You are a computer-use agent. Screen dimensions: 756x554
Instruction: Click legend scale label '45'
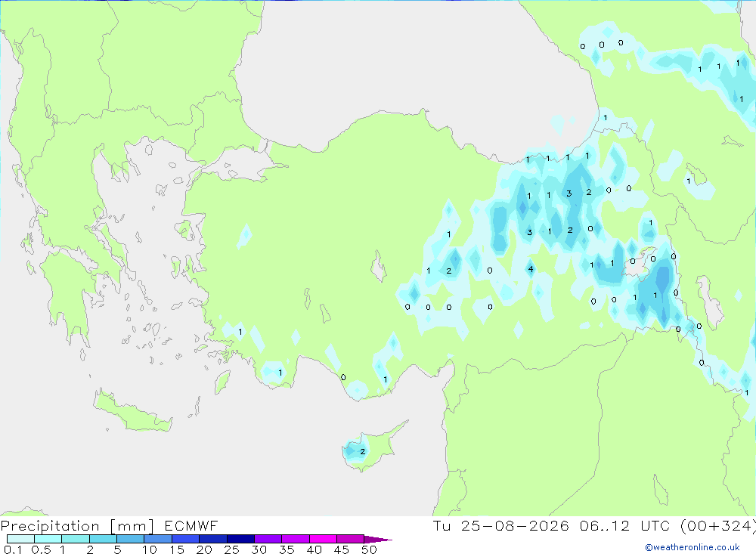coord(342,549)
